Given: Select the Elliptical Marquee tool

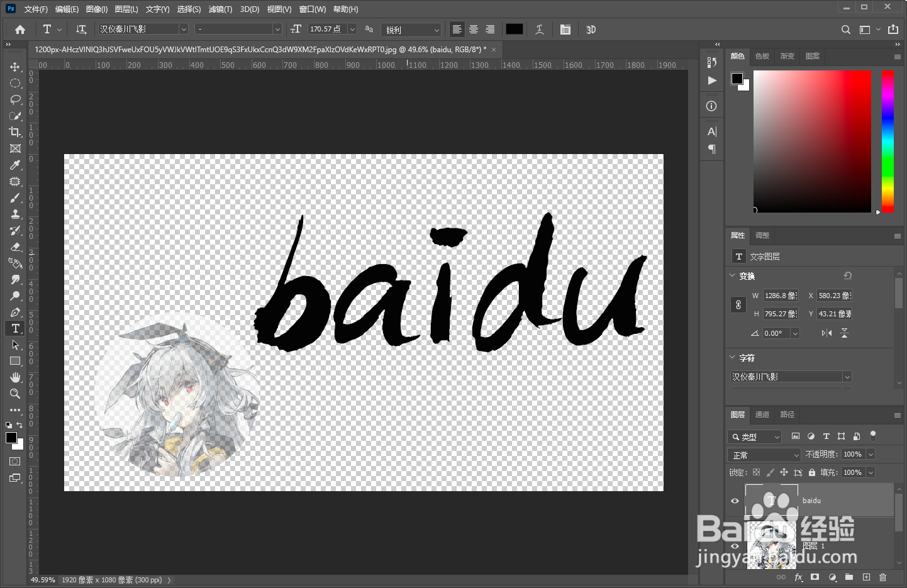Looking at the screenshot, I should pos(15,83).
